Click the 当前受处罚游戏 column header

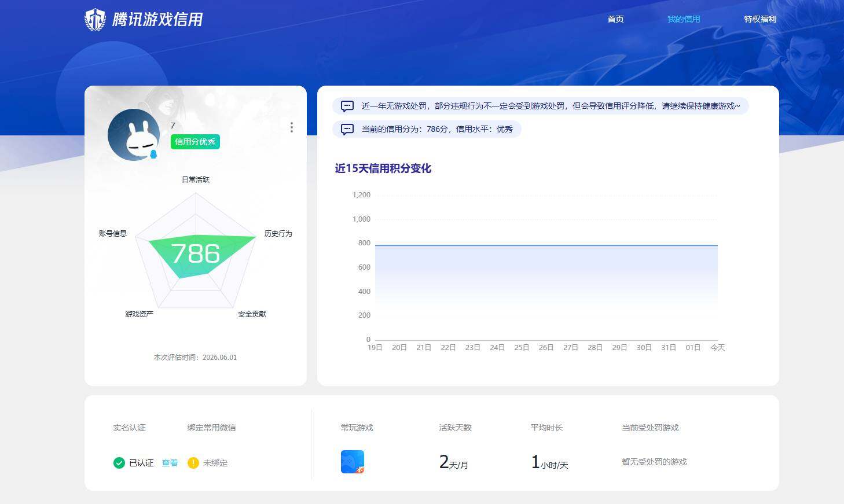coord(650,428)
